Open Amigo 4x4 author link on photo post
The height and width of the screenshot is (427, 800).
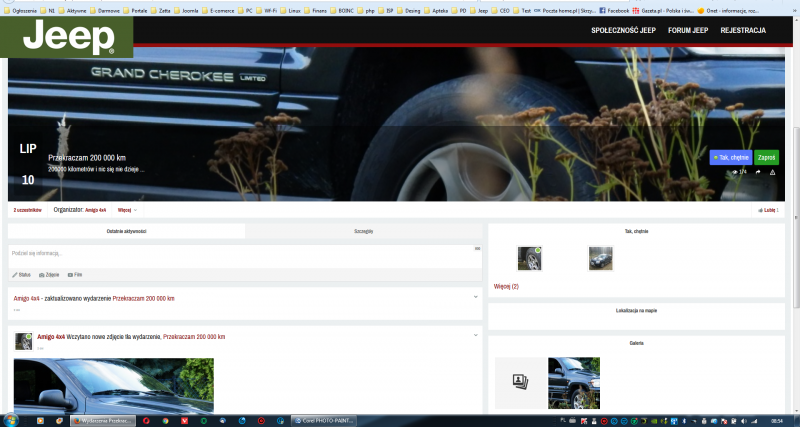(x=51, y=337)
